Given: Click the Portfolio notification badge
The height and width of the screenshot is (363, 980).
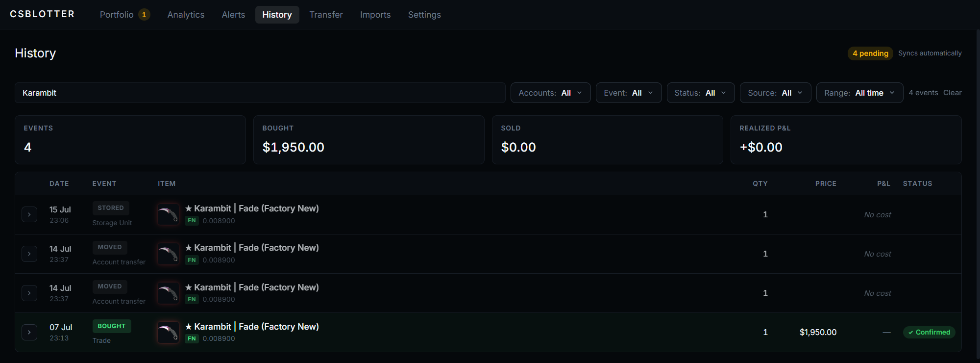Looking at the screenshot, I should tap(144, 15).
